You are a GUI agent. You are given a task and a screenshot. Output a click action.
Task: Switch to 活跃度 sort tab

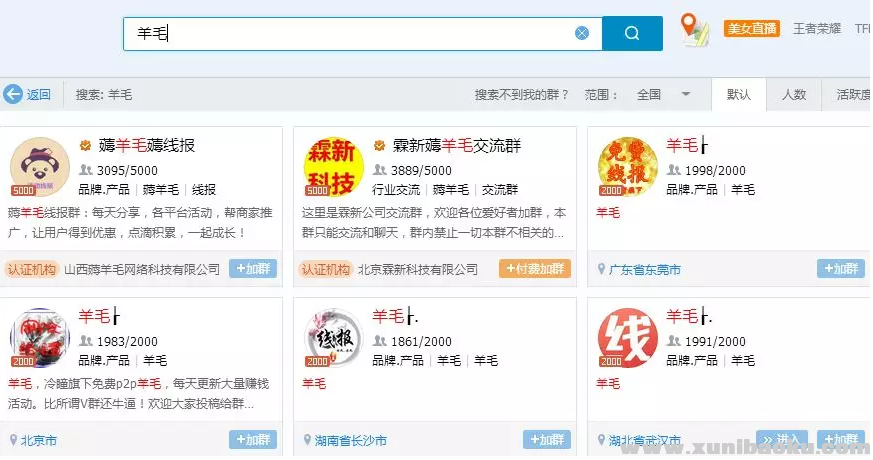852,95
